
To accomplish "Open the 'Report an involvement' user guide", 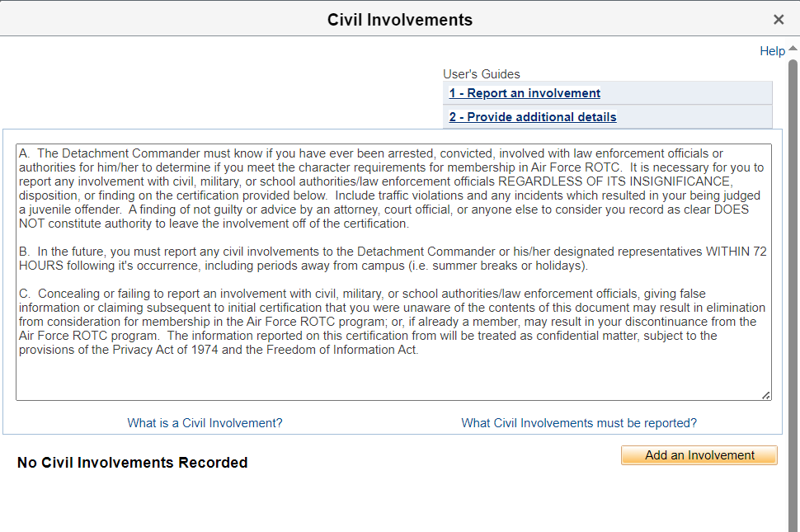I will 525,93.
